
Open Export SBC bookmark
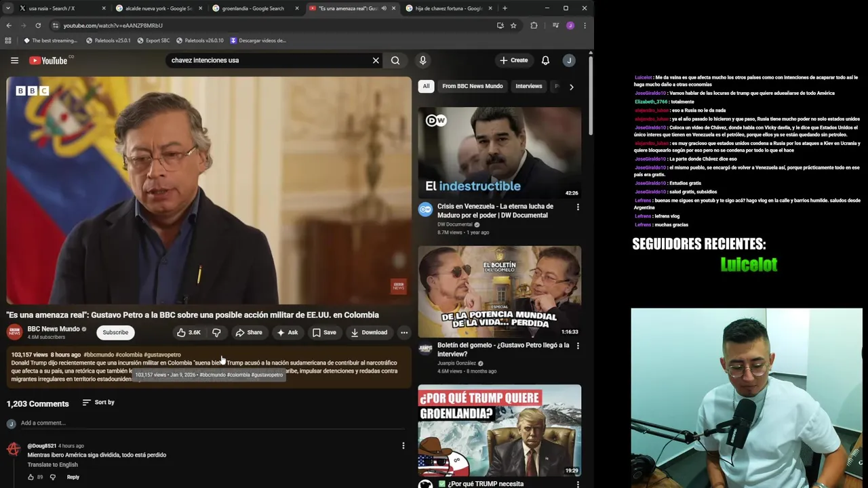point(153,41)
